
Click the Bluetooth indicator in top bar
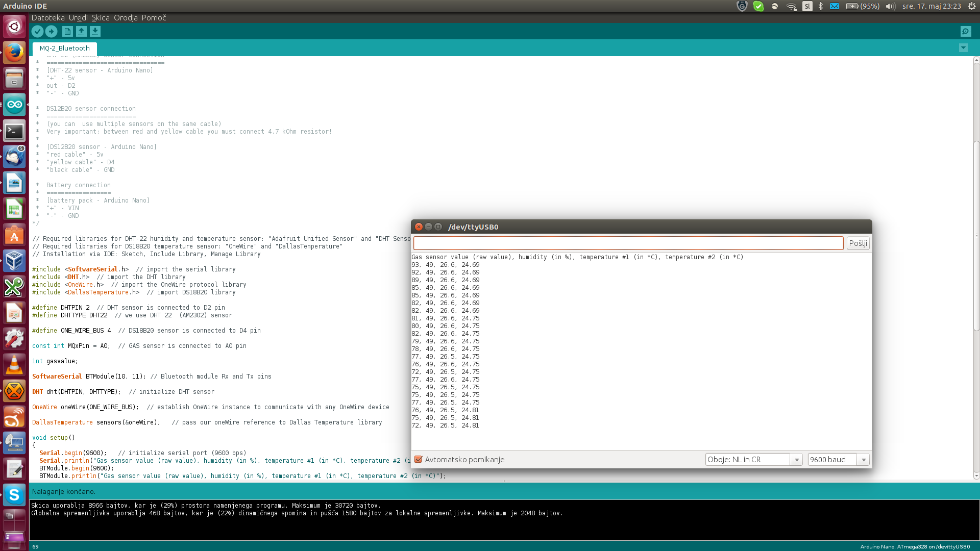coord(821,6)
